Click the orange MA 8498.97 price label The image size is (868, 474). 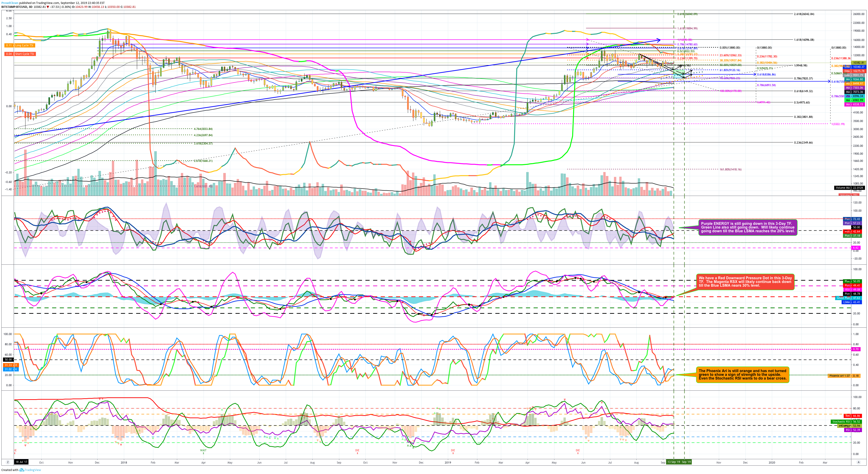click(854, 84)
